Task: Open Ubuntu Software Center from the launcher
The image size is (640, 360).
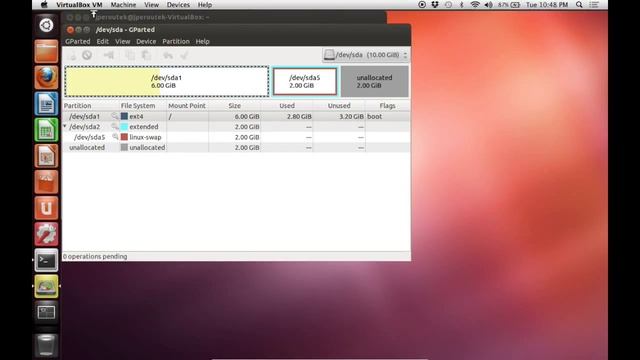Action: [46, 182]
